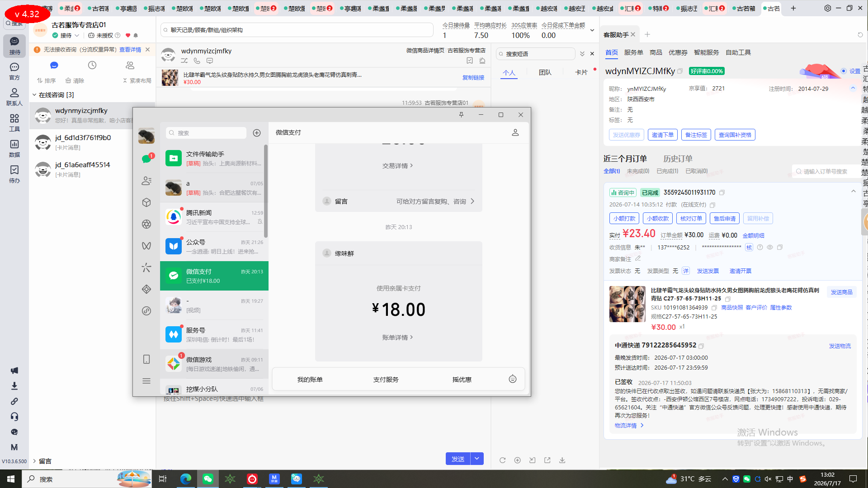Open WeChat Moments aperture icon

tap(146, 224)
